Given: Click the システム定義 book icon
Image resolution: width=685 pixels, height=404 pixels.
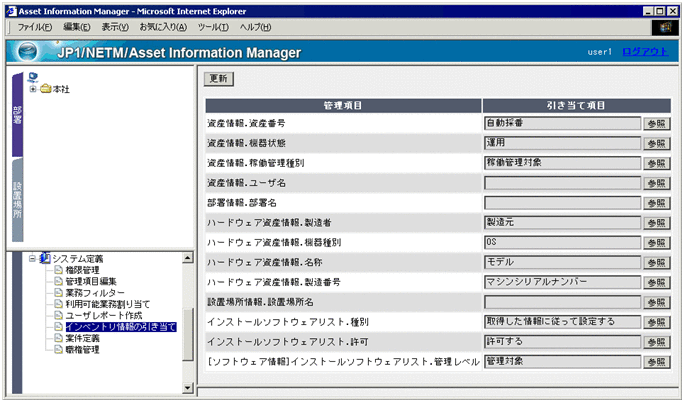Looking at the screenshot, I should point(45,258).
